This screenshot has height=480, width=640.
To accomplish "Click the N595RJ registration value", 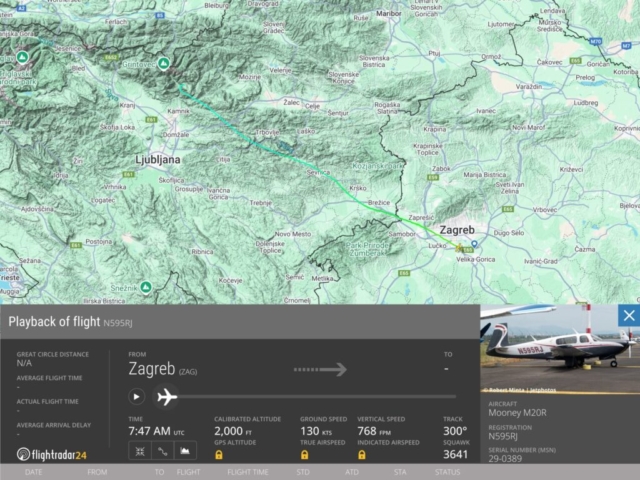I will pos(503,436).
